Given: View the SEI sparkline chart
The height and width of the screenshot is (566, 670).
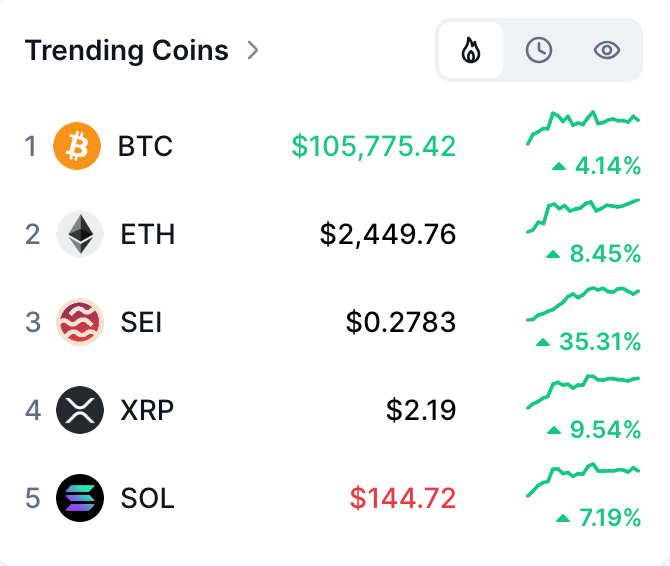Looking at the screenshot, I should tap(583, 303).
